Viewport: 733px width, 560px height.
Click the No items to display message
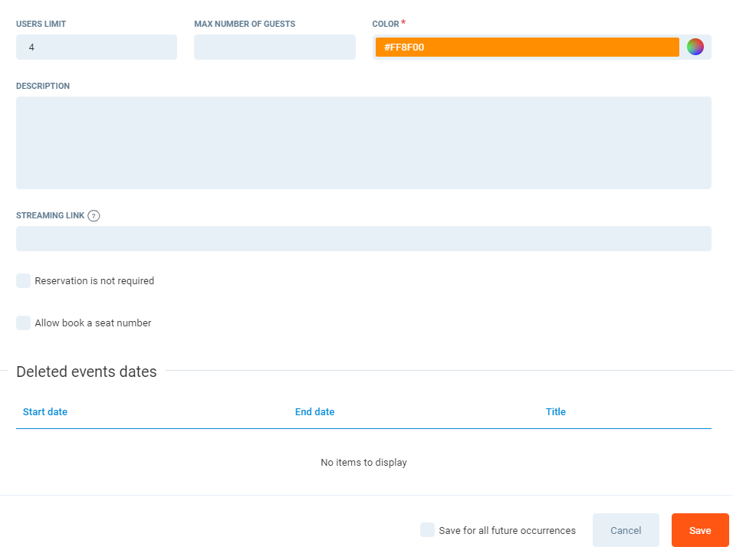(363, 463)
